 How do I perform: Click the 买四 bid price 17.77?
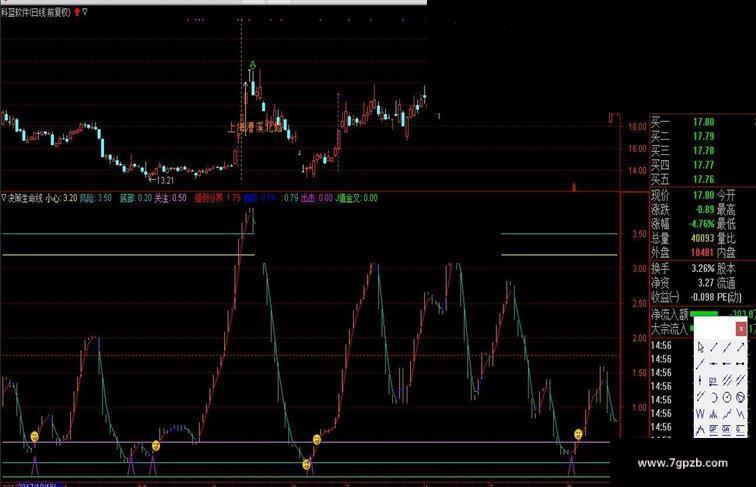(703, 165)
